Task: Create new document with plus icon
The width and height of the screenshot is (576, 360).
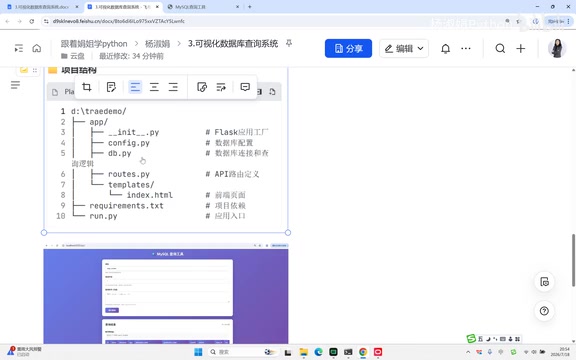Action: click(521, 48)
